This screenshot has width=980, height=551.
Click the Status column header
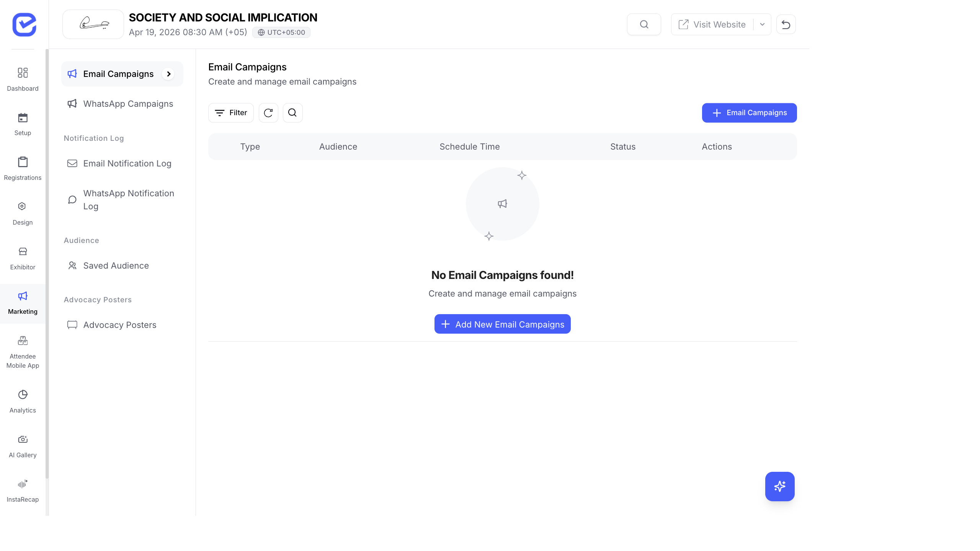click(623, 147)
